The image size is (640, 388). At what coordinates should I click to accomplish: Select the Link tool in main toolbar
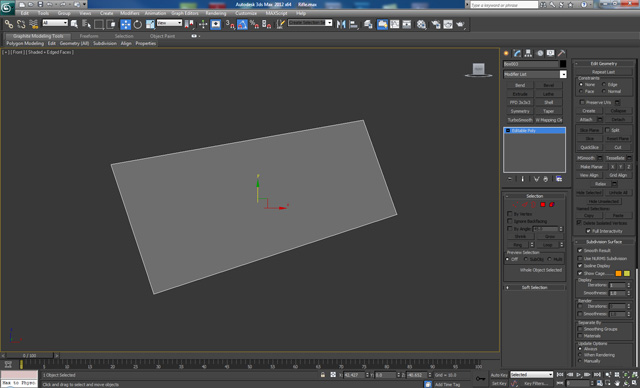(x=9, y=24)
